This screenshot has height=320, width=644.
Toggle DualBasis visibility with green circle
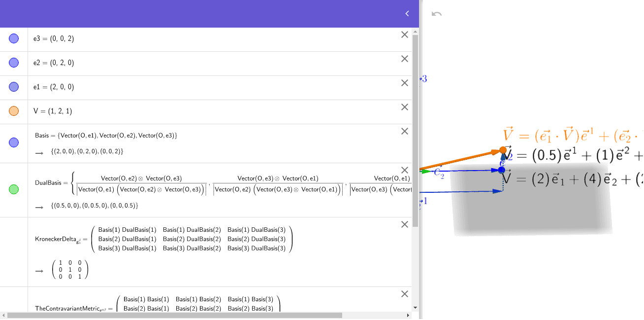coord(14,189)
